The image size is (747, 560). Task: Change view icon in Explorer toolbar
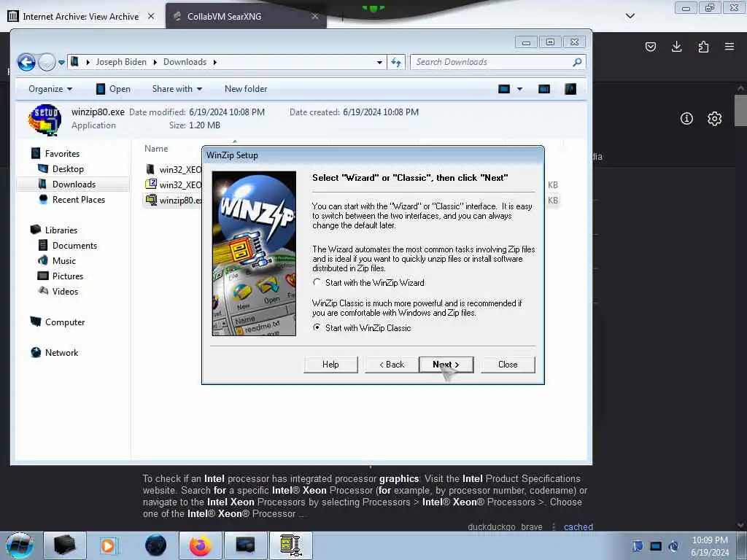pyautogui.click(x=504, y=89)
